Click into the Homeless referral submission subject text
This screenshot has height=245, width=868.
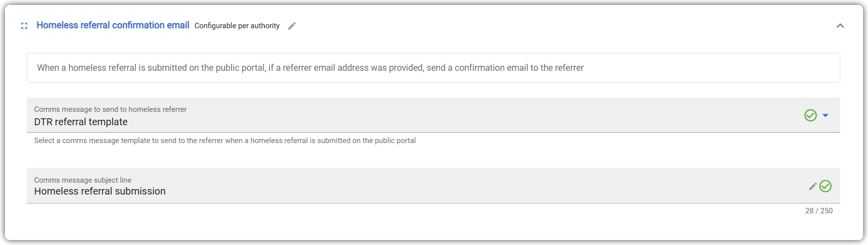(x=100, y=191)
